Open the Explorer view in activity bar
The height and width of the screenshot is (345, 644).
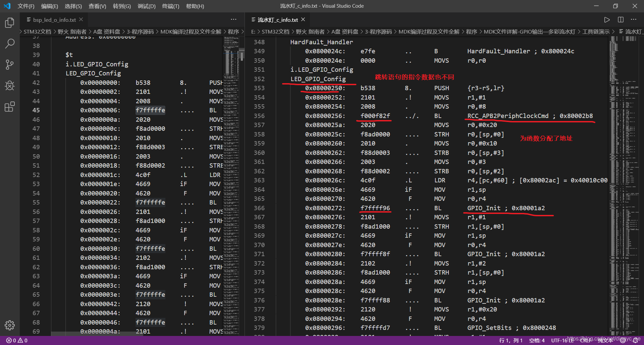(x=10, y=23)
